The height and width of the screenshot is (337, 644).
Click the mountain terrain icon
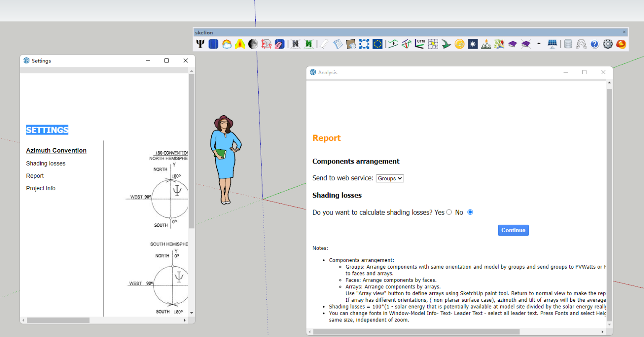[486, 44]
